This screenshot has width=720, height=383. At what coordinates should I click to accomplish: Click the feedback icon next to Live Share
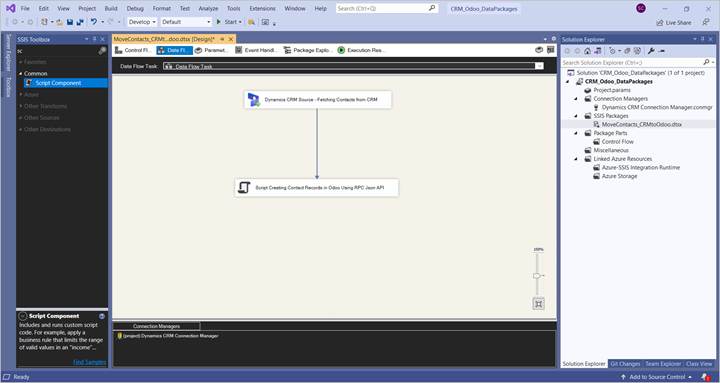tap(706, 22)
